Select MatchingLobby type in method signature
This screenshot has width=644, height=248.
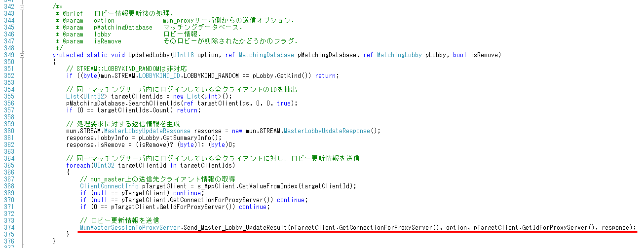coord(399,55)
